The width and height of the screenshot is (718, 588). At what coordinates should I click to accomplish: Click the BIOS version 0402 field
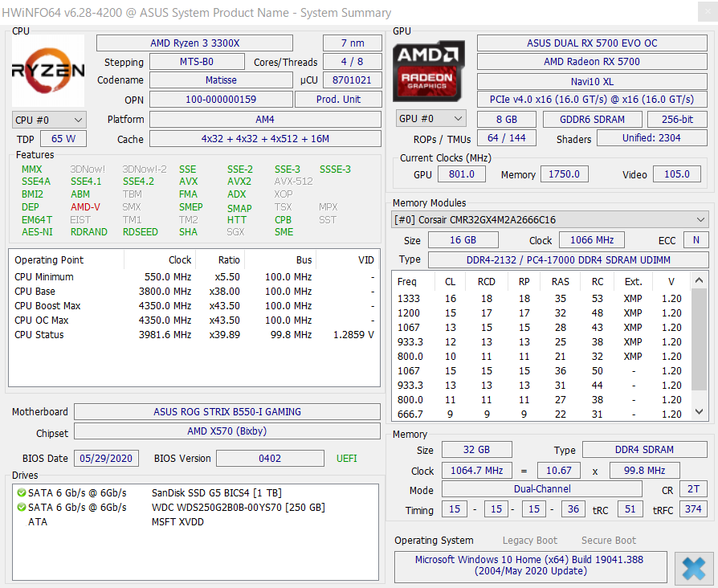coord(270,459)
